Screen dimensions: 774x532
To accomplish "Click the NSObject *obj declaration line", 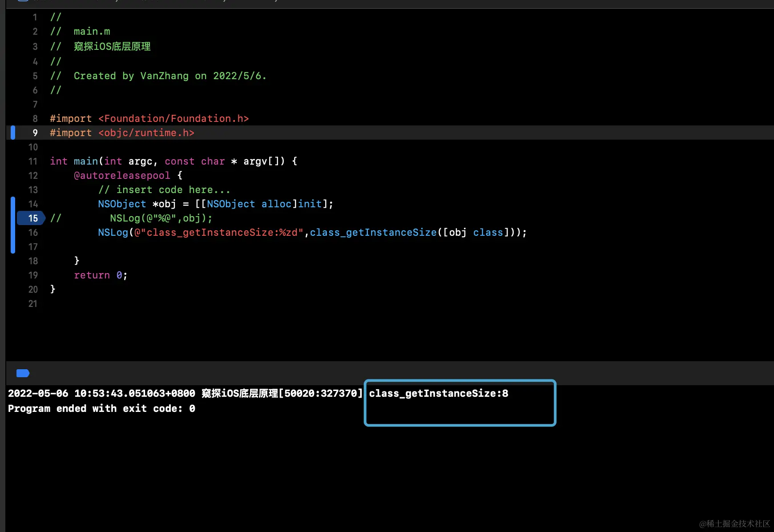I will [x=215, y=204].
